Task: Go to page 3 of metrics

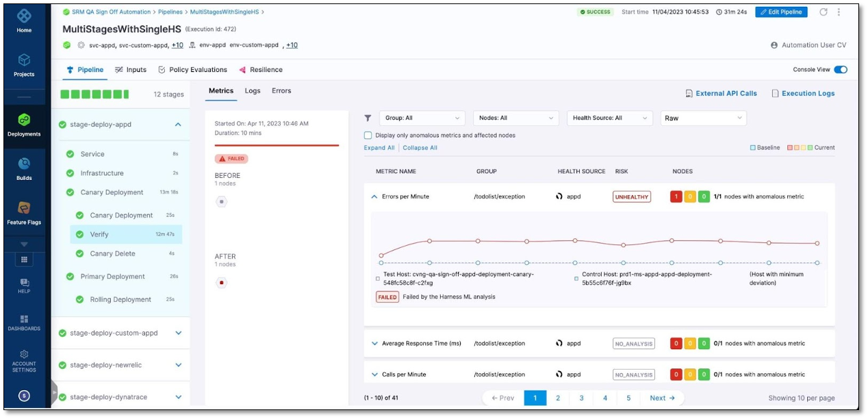Action: pos(581,398)
